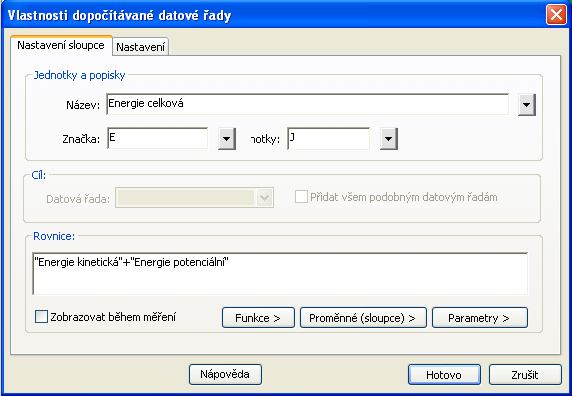Enable Zobrazovat během měření checkbox
Image resolution: width=572 pixels, height=396 pixels.
41,317
